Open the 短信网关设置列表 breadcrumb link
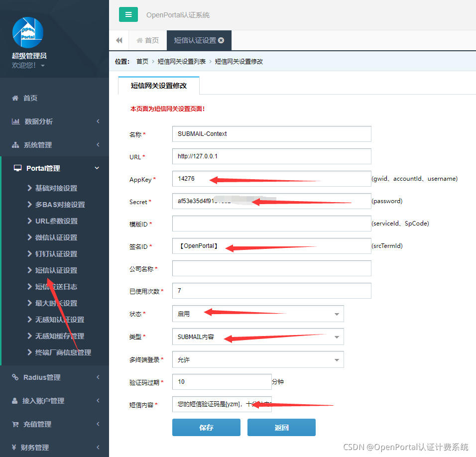Viewport: 476px width, 457px height. pos(182,62)
